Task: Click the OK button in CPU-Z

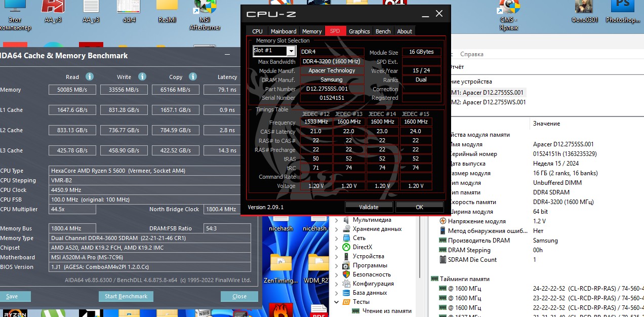Action: point(419,207)
